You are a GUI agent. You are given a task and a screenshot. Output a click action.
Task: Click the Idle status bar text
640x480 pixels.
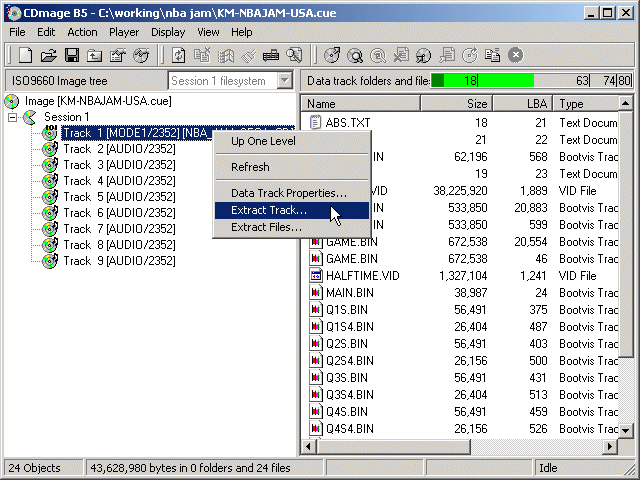point(548,468)
